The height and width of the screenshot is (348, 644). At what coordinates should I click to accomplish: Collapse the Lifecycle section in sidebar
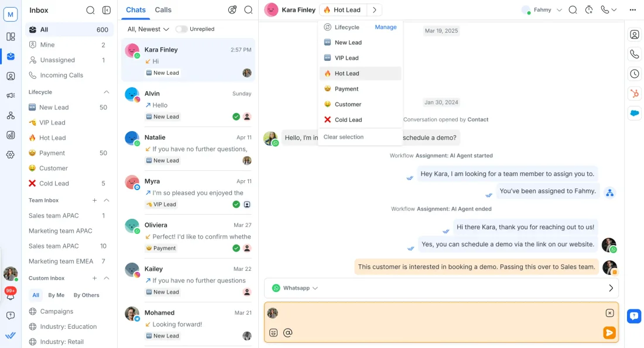(x=107, y=92)
